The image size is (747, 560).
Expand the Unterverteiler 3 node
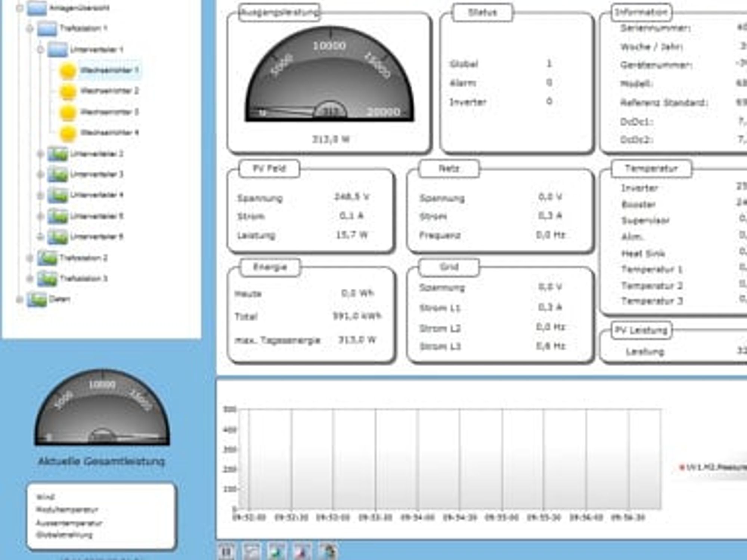pyautogui.click(x=40, y=175)
